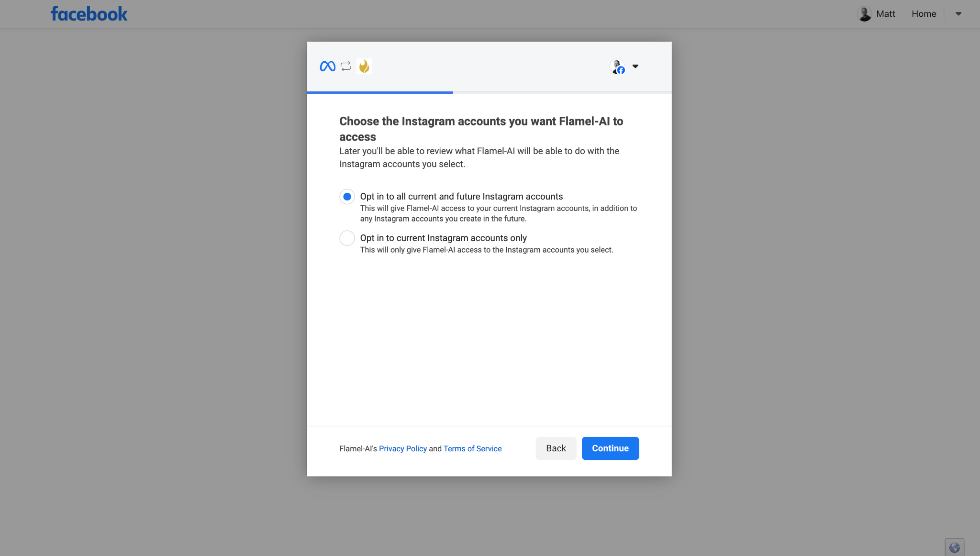The height and width of the screenshot is (556, 980).
Task: Click the Back button
Action: (556, 448)
